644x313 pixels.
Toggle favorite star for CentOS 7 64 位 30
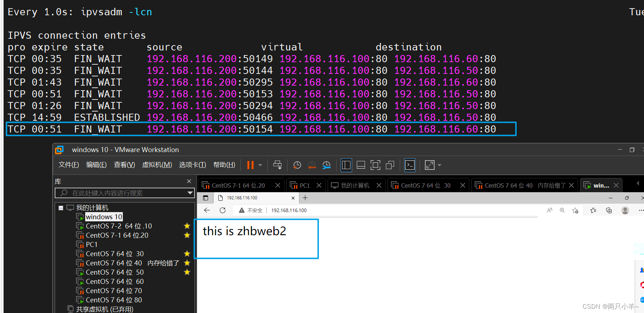[187, 254]
